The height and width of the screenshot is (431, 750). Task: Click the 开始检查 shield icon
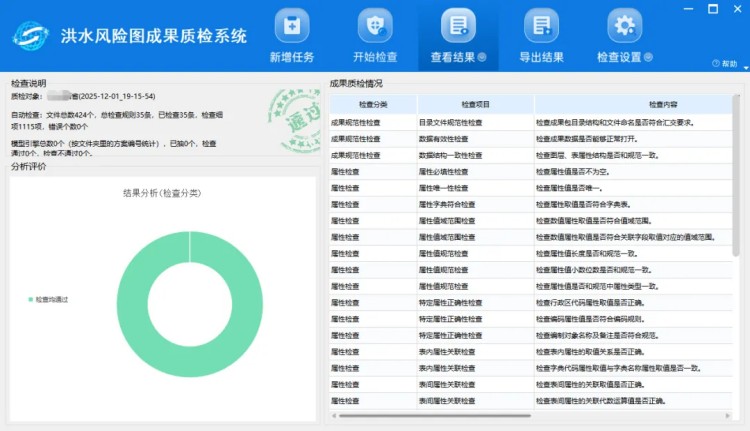click(375, 25)
